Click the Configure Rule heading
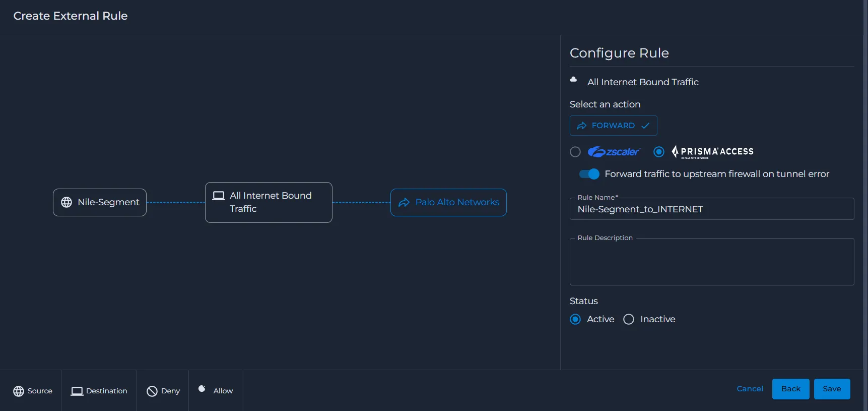The image size is (868, 411). click(x=619, y=53)
